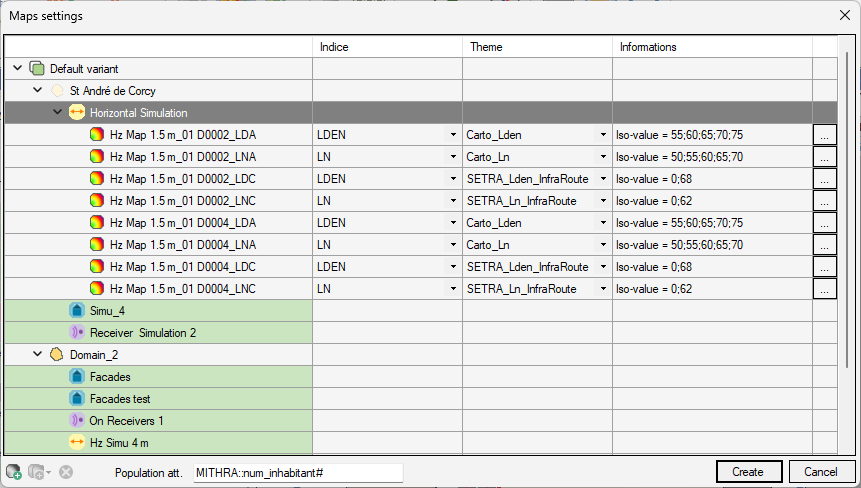Click map icon of D0002_LNC row
The image size is (861, 488).
click(x=97, y=200)
